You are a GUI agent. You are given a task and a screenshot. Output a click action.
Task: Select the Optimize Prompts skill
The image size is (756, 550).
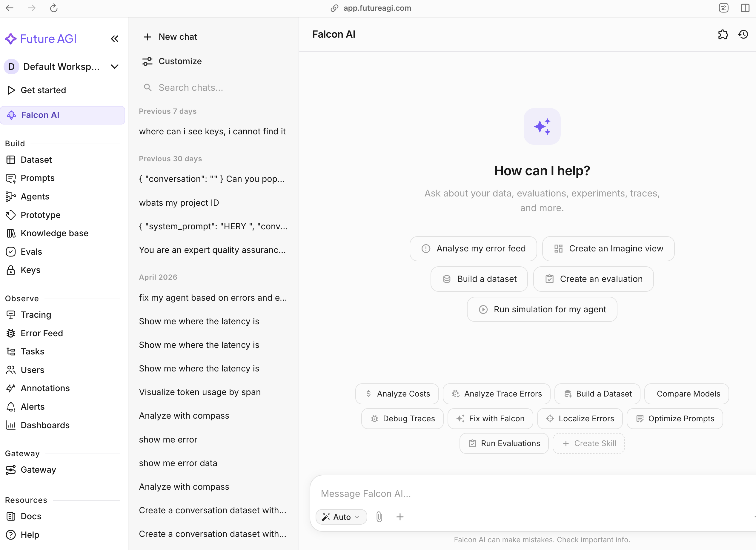point(675,419)
